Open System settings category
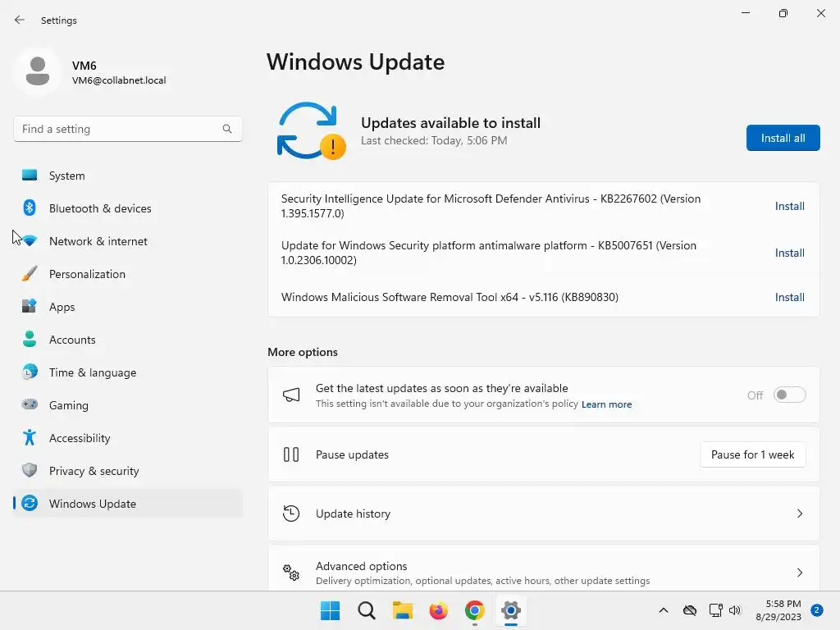 [x=128, y=176]
